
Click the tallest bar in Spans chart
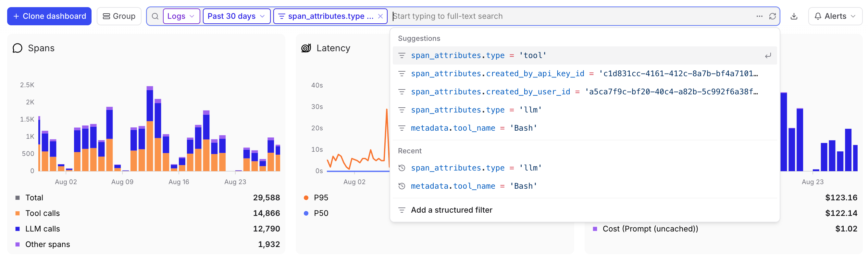(x=150, y=129)
